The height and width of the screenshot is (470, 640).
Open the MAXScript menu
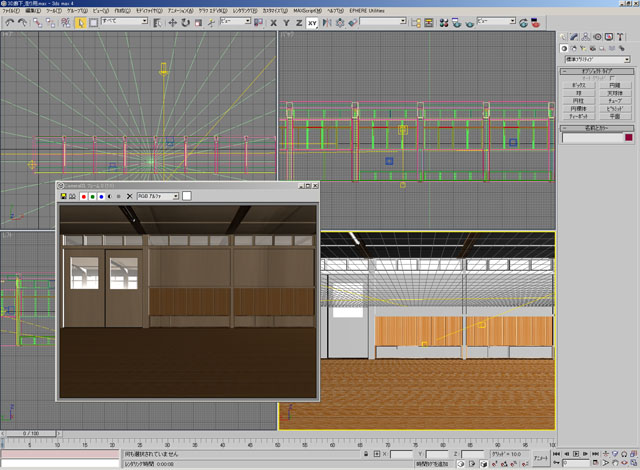pos(307,11)
